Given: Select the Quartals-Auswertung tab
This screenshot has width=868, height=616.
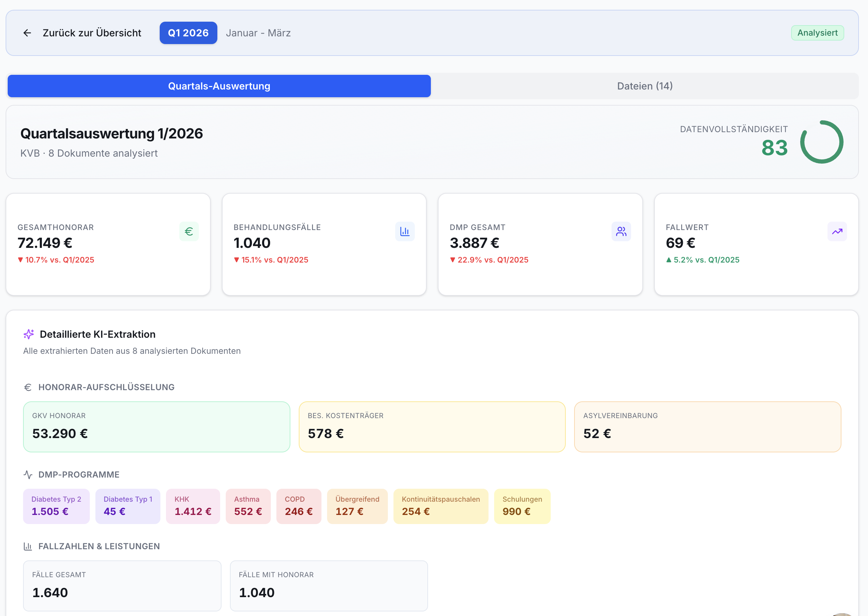Looking at the screenshot, I should point(219,86).
